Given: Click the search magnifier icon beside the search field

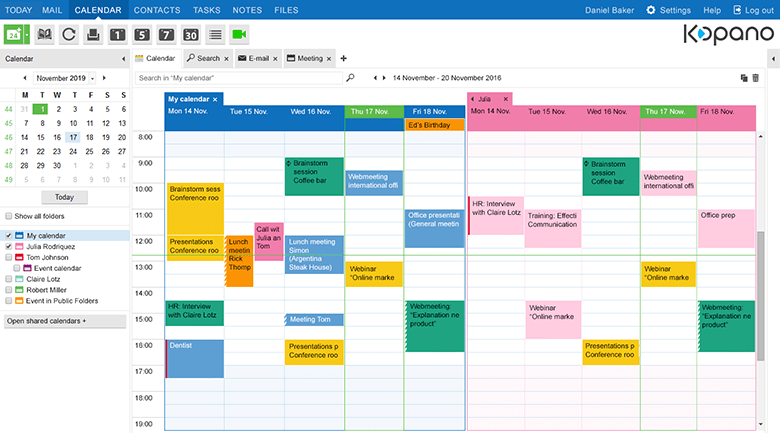Looking at the screenshot, I should tap(350, 78).
